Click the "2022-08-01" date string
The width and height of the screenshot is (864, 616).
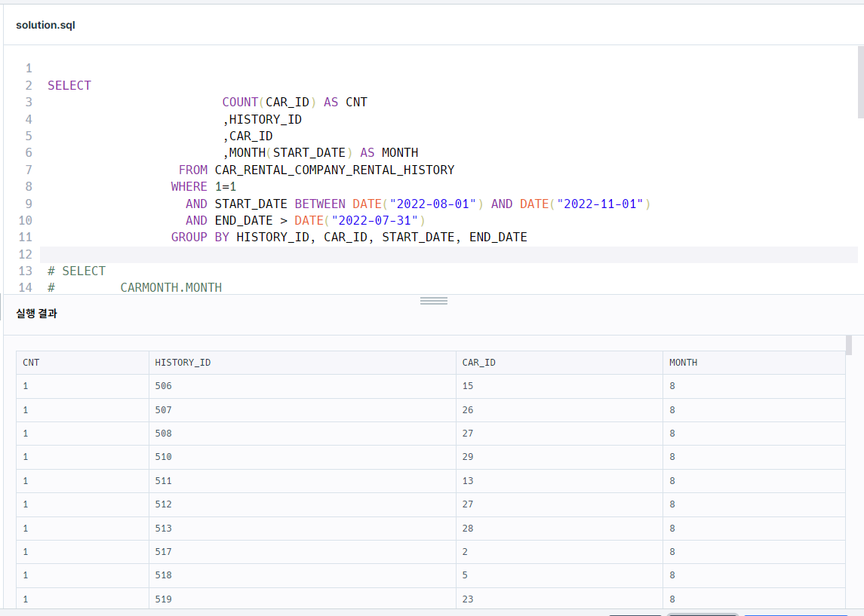(432, 204)
